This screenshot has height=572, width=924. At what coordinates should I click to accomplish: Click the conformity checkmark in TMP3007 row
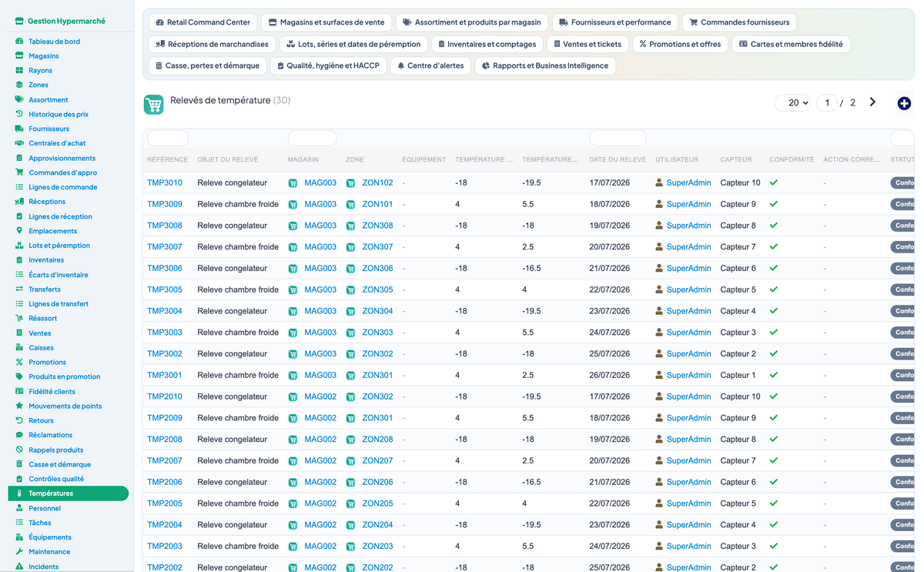point(774,247)
